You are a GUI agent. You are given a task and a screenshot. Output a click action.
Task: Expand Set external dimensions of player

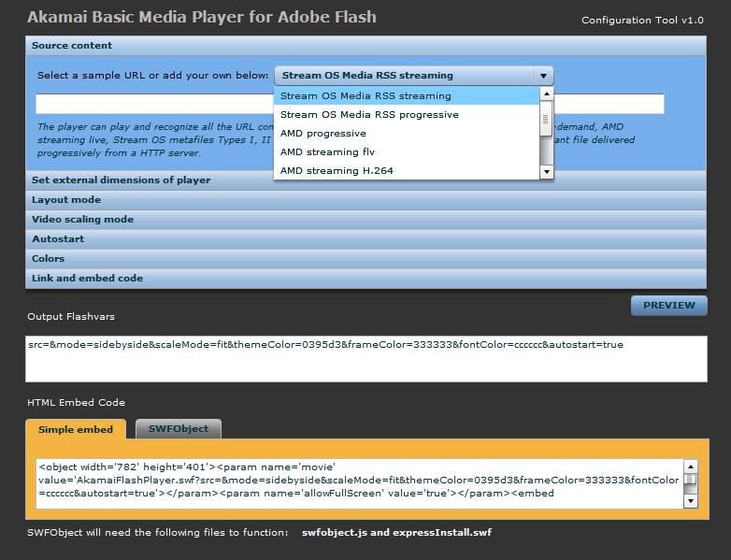point(121,179)
